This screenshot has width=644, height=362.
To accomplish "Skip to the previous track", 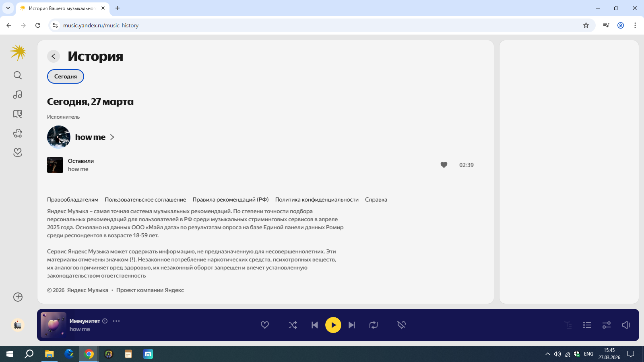I will point(315,325).
